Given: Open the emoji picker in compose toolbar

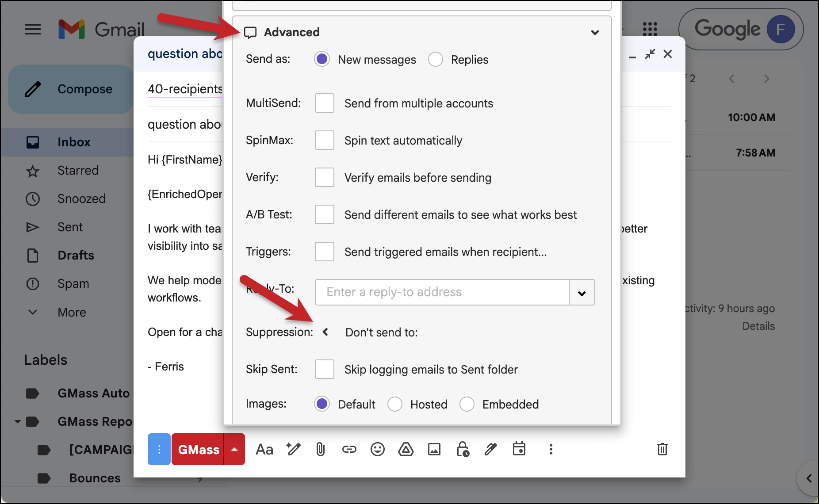Looking at the screenshot, I should pyautogui.click(x=377, y=450).
